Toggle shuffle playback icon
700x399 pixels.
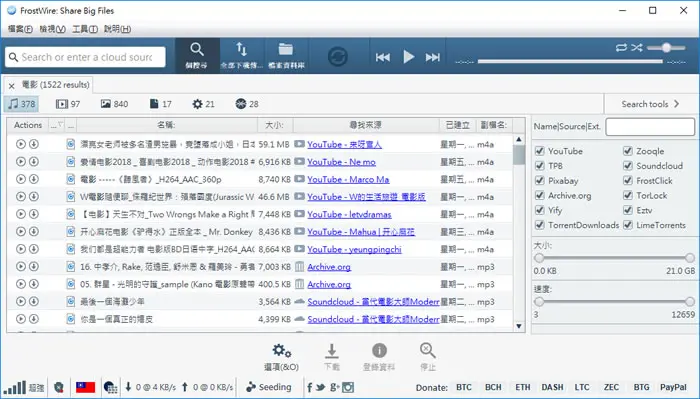637,47
